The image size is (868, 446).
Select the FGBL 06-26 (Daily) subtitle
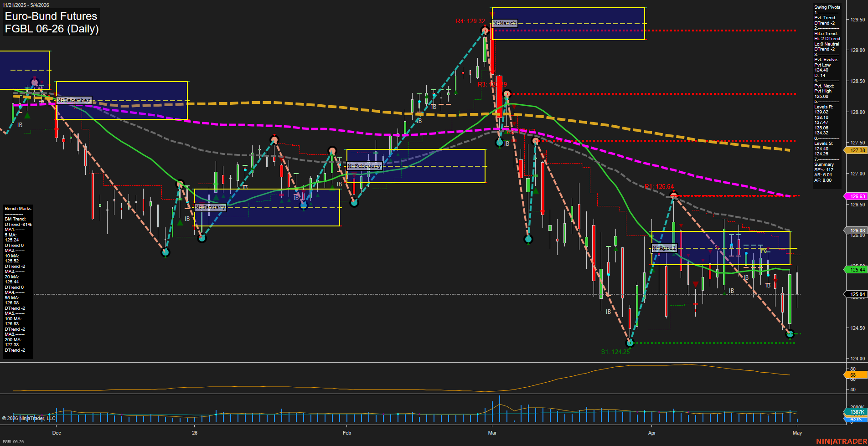click(52, 29)
